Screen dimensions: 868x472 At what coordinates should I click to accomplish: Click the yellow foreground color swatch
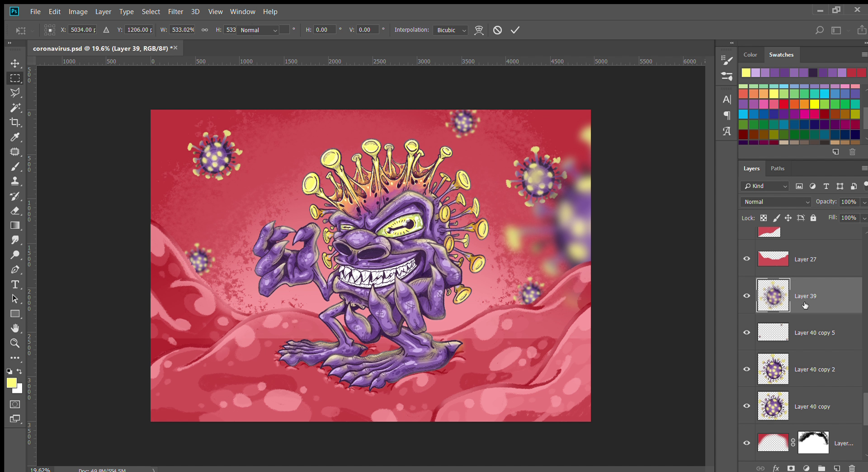pyautogui.click(x=11, y=383)
